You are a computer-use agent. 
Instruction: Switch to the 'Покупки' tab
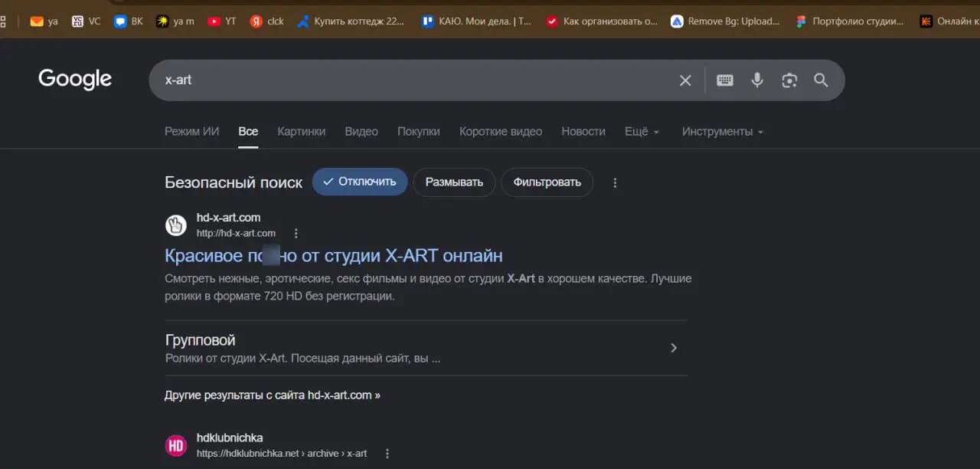pyautogui.click(x=419, y=132)
